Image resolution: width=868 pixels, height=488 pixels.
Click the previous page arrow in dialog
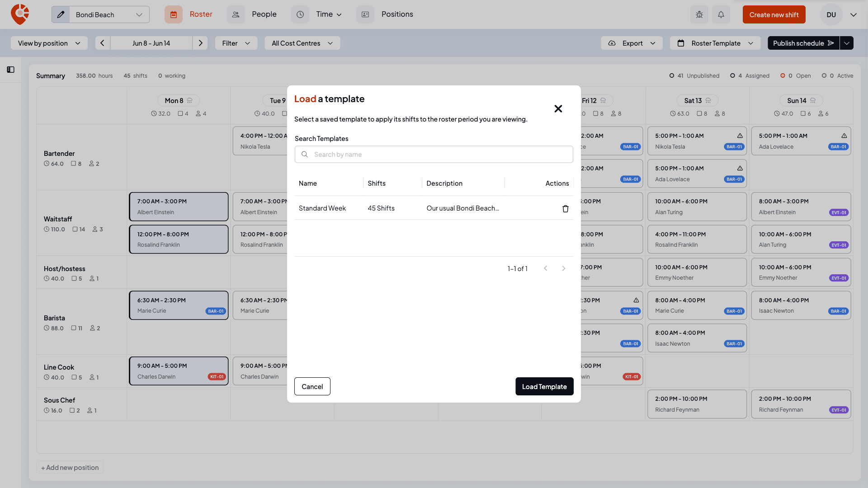pos(545,268)
